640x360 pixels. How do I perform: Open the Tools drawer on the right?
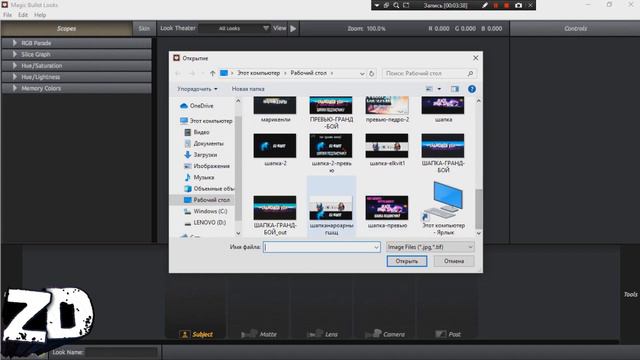coord(631,294)
